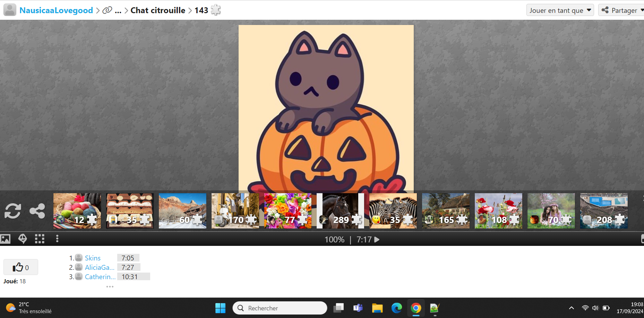Click the puzzle piece icon next to 143
The width and height of the screenshot is (644, 318).
tap(216, 10)
